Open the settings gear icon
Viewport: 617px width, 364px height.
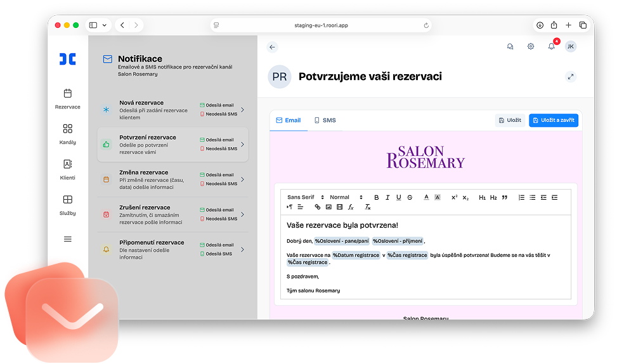[x=531, y=46]
